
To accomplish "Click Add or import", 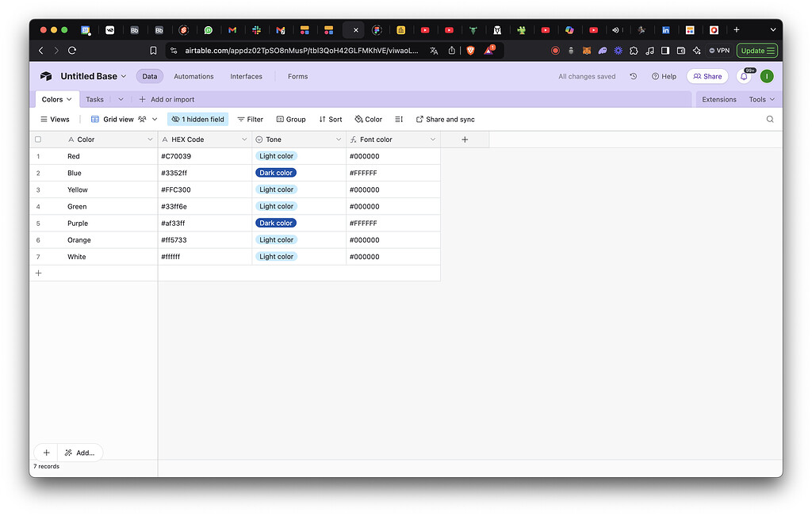I will tap(166, 99).
